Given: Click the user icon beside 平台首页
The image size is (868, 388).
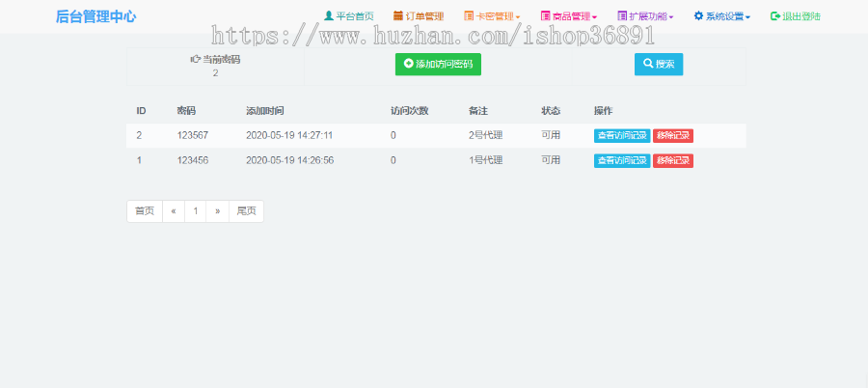Looking at the screenshot, I should click(328, 16).
